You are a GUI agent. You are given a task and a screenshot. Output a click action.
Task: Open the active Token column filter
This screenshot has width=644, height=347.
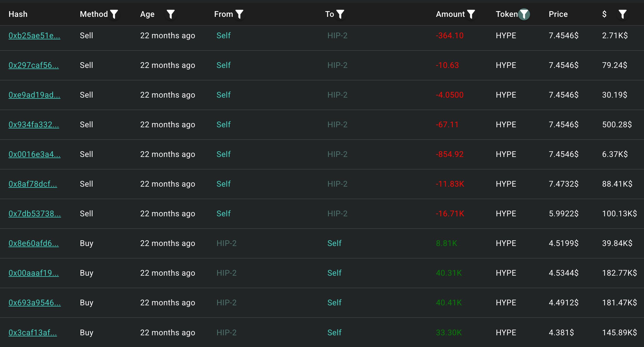point(524,14)
